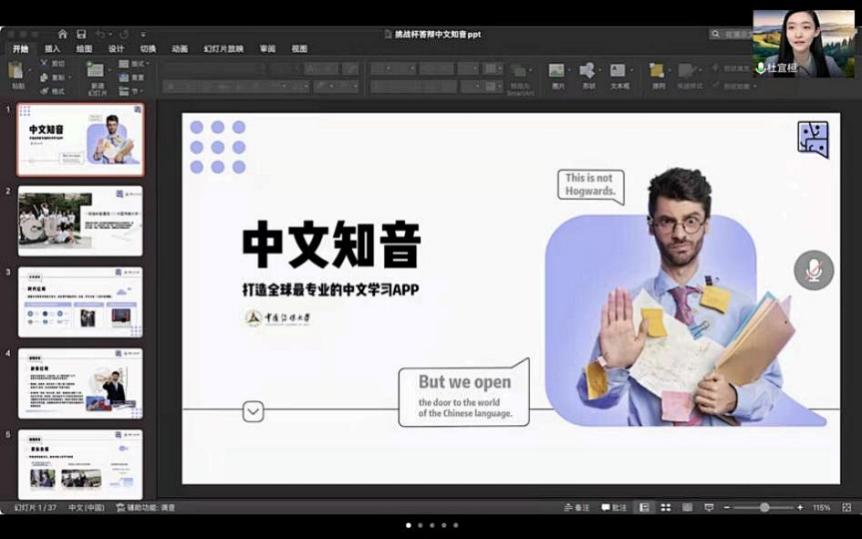Expand the 版式 layout dropdown
The image size is (862, 539).
[136, 63]
